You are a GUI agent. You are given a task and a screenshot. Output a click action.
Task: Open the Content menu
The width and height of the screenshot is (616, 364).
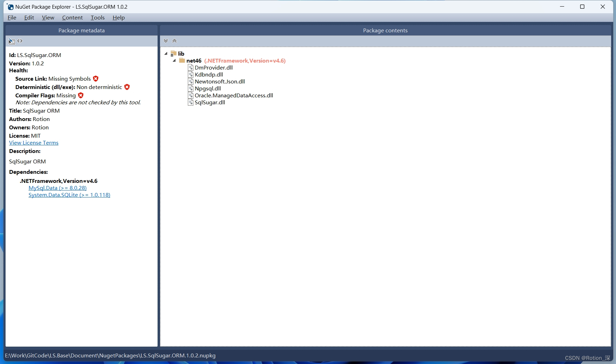(72, 17)
